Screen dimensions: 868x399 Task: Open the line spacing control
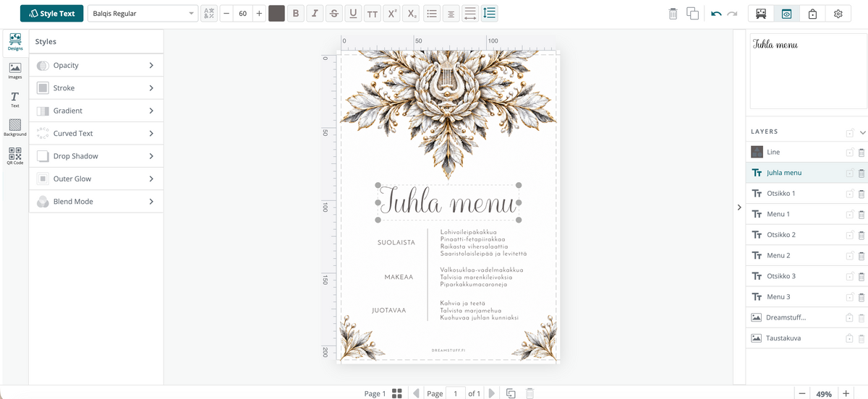pyautogui.click(x=490, y=14)
